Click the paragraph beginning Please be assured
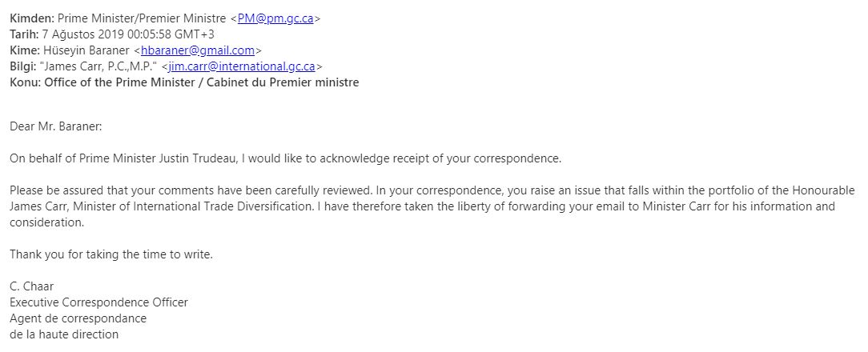Image resolution: width=868 pixels, height=352 pixels. (x=433, y=207)
